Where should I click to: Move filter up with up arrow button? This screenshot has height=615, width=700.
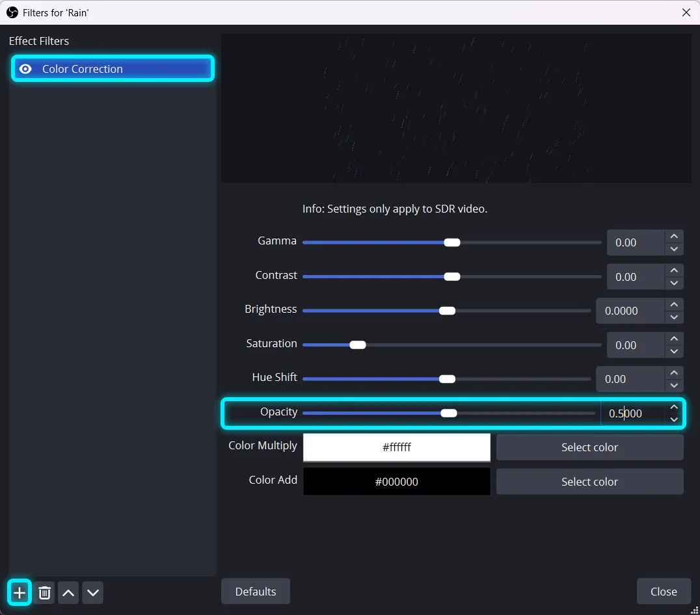click(68, 593)
